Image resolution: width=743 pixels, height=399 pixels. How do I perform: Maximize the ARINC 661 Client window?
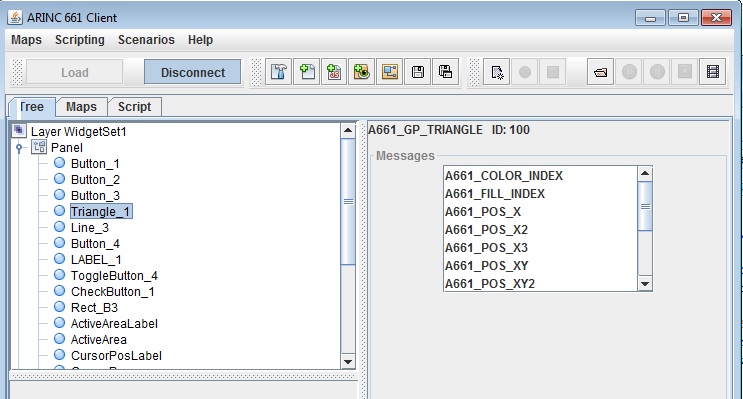coord(683,18)
